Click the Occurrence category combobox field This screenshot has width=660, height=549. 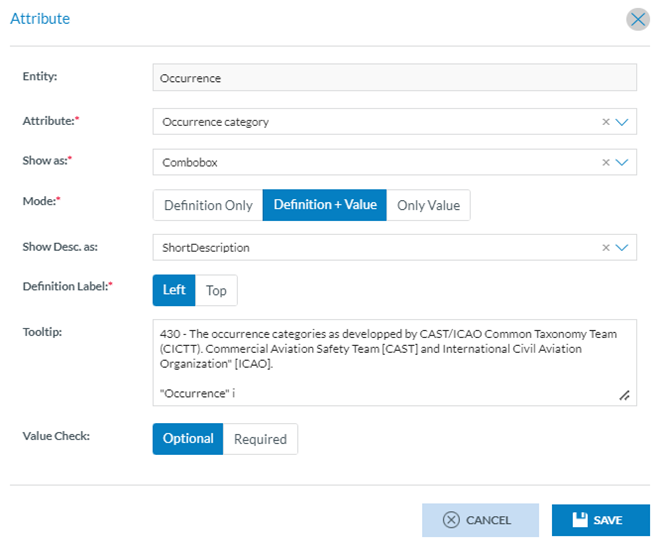375,122
